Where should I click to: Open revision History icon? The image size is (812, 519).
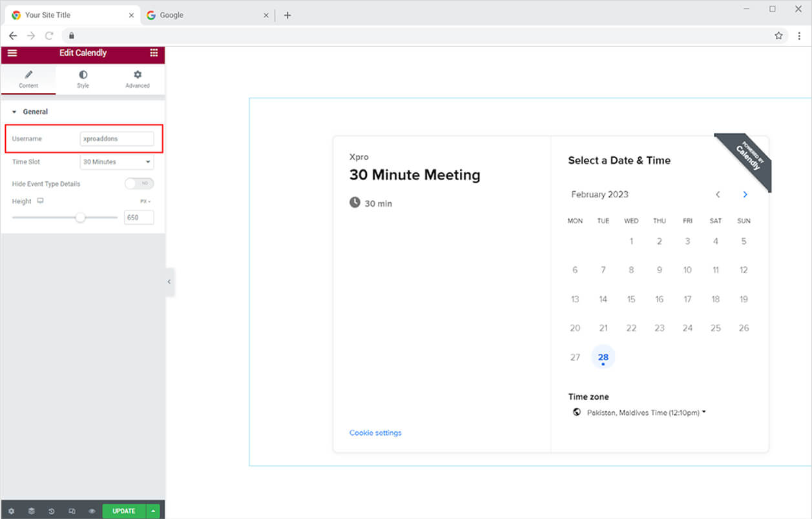pyautogui.click(x=51, y=511)
